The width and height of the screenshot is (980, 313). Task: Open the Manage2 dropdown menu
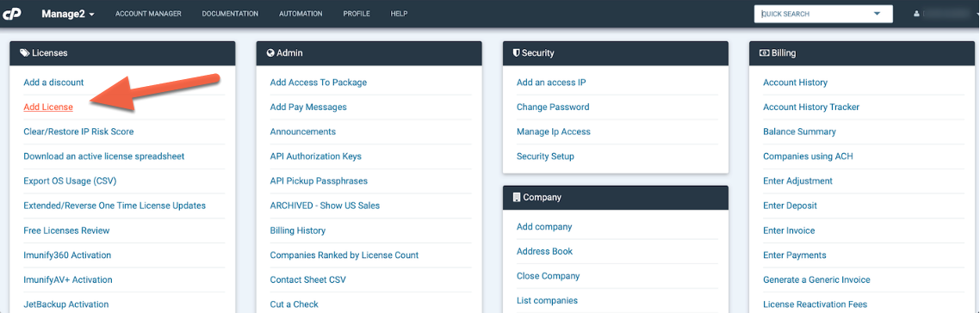(x=67, y=14)
